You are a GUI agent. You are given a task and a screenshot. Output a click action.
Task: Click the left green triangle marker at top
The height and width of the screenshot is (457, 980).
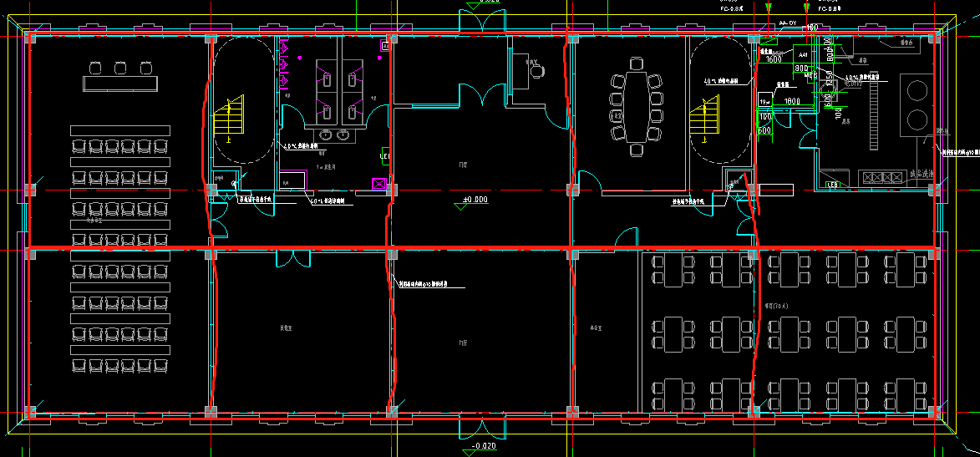(769, 8)
